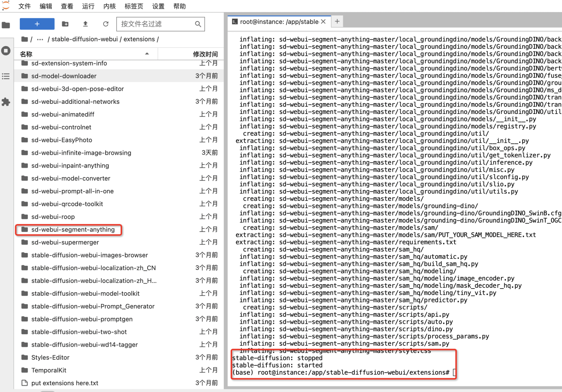Click terminal prompt line at extensions#

point(344,373)
